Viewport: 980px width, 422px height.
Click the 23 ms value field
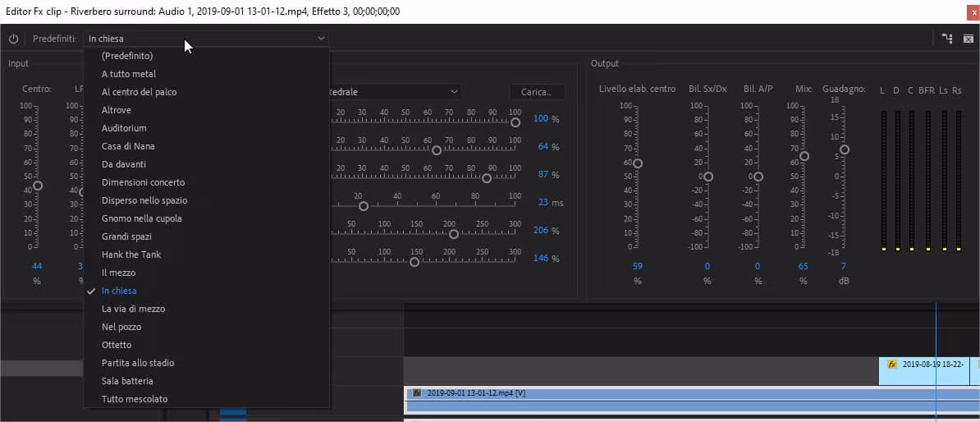pyautogui.click(x=543, y=203)
